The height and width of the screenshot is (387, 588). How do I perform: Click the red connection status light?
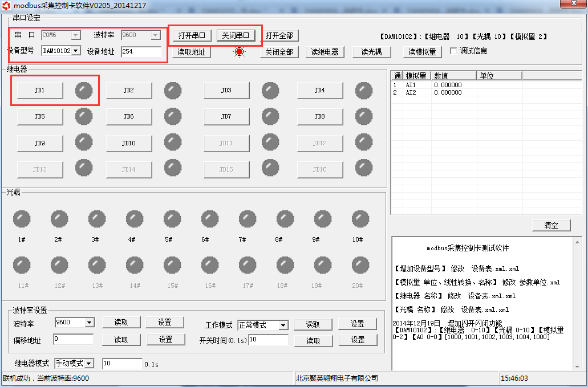coord(239,52)
